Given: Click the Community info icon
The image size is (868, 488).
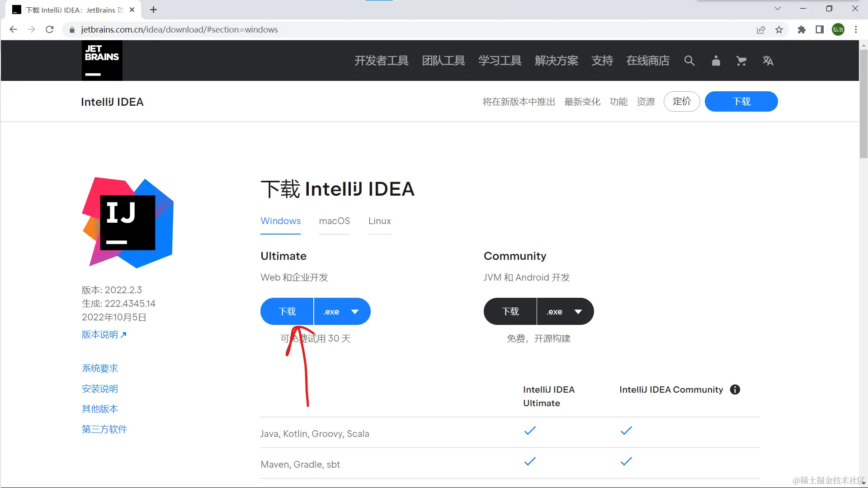Looking at the screenshot, I should (x=735, y=389).
